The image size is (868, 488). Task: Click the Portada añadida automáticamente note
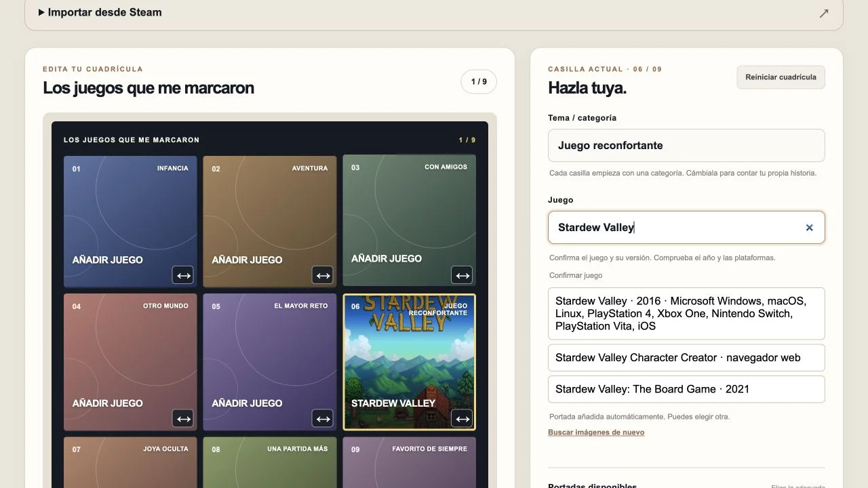click(639, 417)
